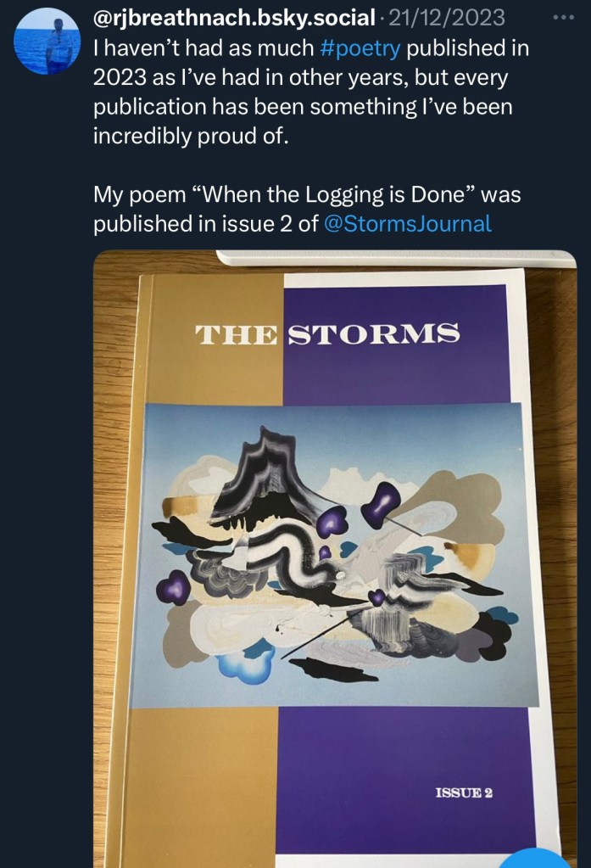
Task: Tap the author's profile avatar
Action: coord(47,42)
